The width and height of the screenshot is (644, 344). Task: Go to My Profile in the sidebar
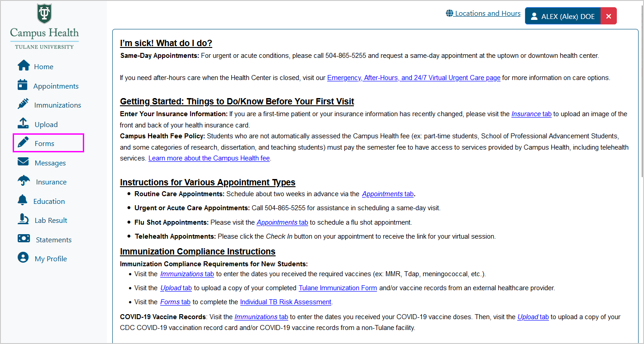click(x=51, y=259)
